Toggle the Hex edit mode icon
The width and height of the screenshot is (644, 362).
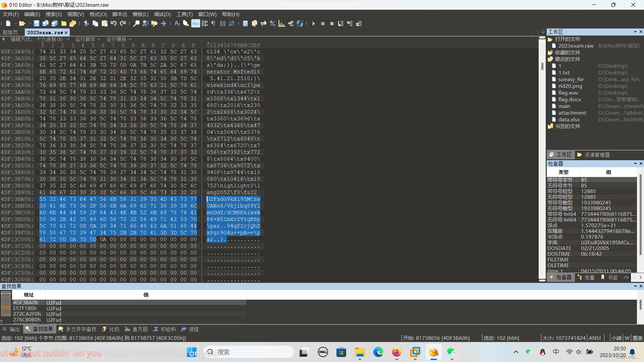[x=196, y=23]
